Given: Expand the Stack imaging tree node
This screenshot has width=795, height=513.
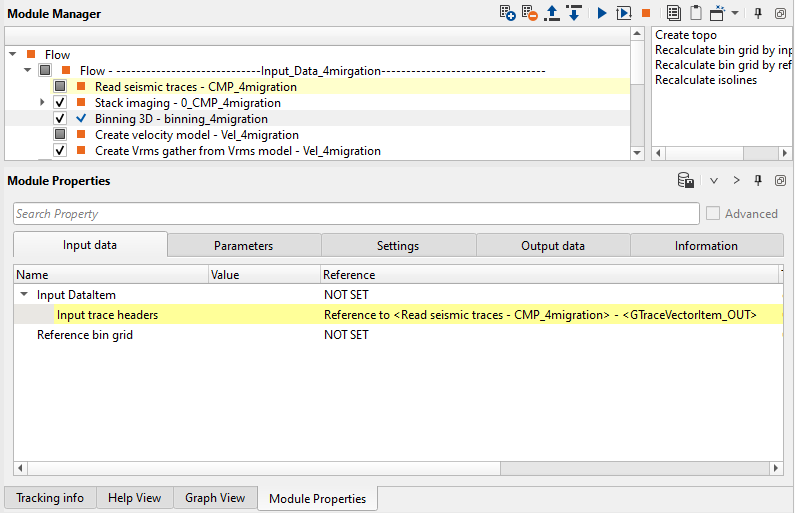Looking at the screenshot, I should click(x=42, y=103).
